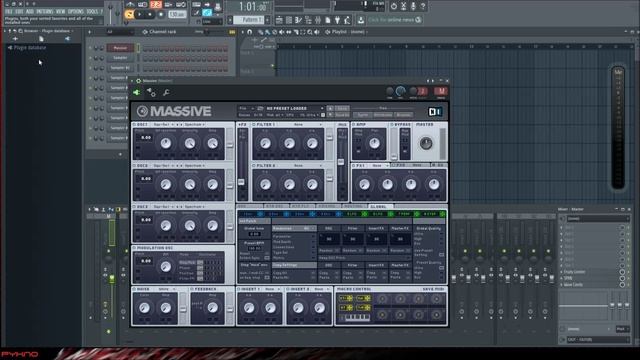Click the song time display 1:01:00
This screenshot has height=360, width=640.
[252, 7]
